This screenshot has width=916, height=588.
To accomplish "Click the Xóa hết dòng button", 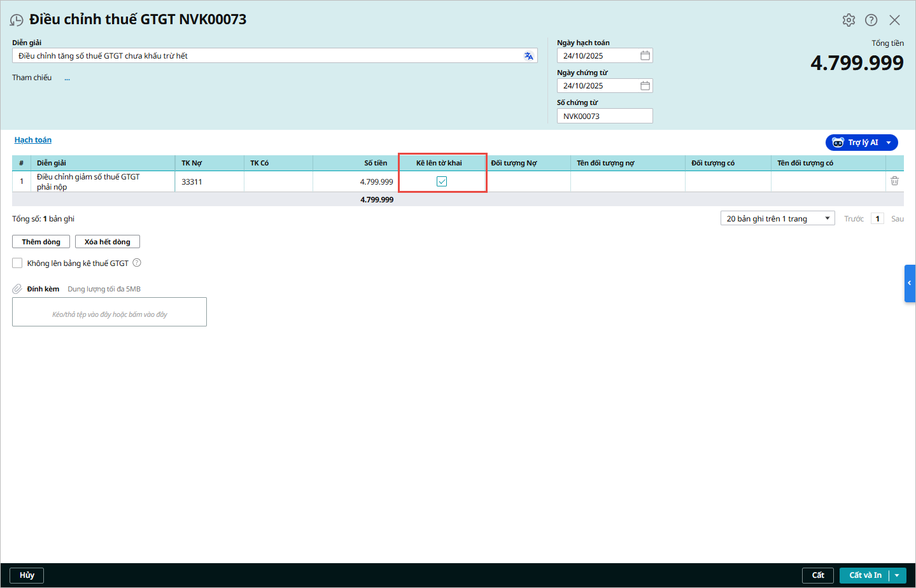I will point(107,242).
